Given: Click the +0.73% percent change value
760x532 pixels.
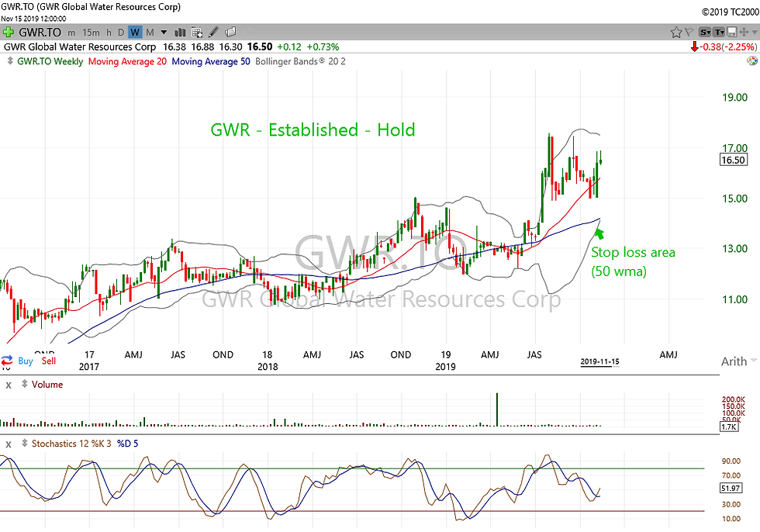Looking at the screenshot, I should [323, 47].
